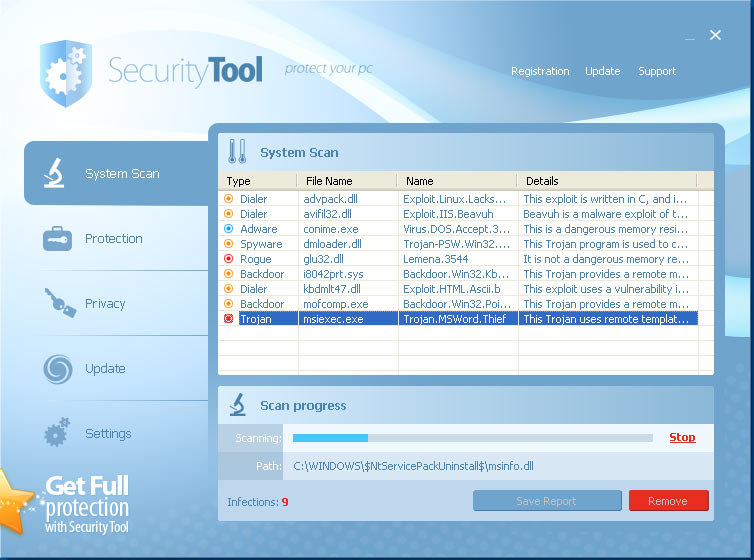Click the Infections count 9
The height and width of the screenshot is (560, 754).
click(x=285, y=502)
